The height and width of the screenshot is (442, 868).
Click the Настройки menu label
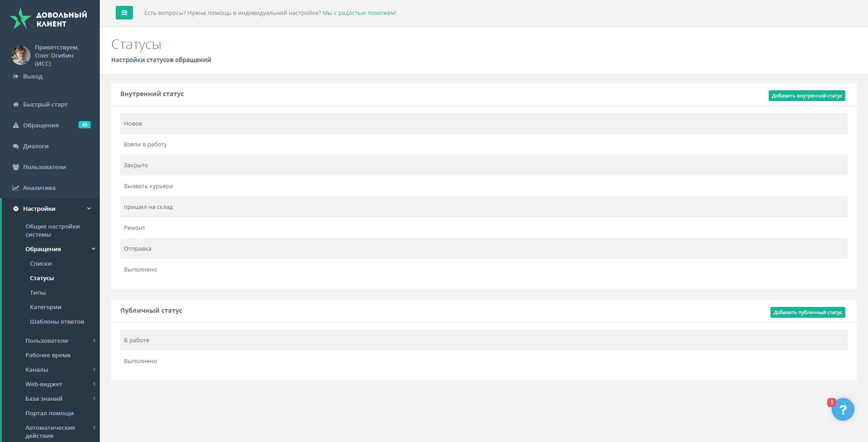pyautogui.click(x=39, y=209)
